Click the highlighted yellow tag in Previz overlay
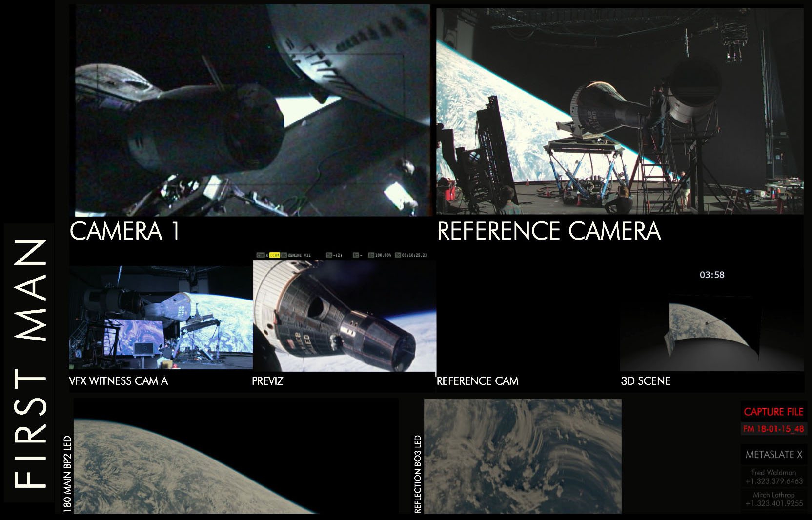812x520 pixels. click(x=275, y=255)
